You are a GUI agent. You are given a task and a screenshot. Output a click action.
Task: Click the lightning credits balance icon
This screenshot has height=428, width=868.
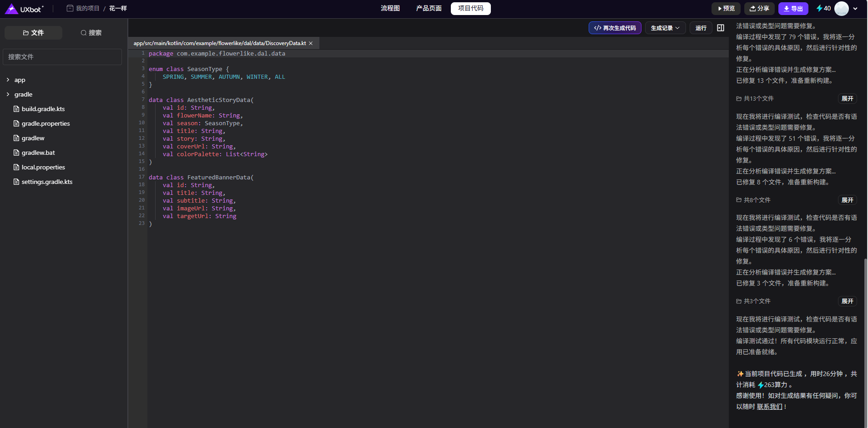point(819,8)
